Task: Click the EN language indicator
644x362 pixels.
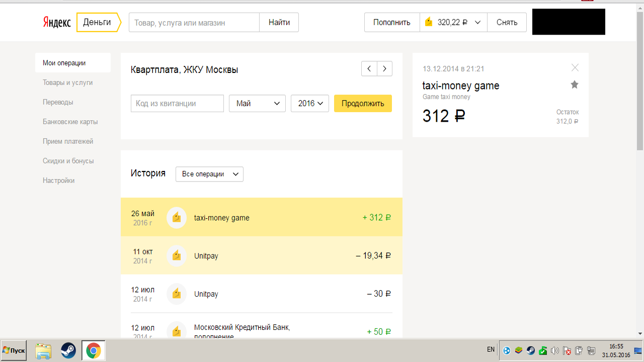Action: [x=491, y=349]
